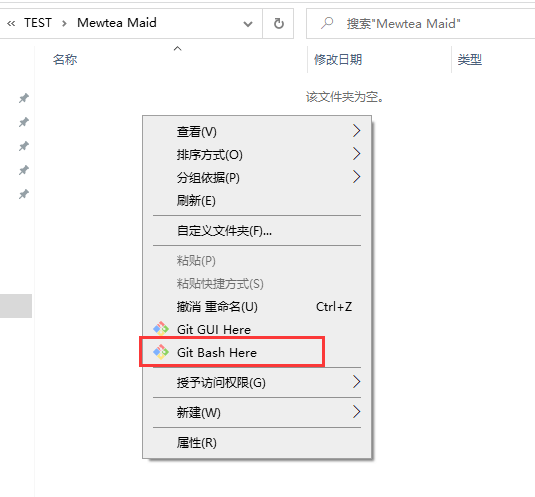Open 授予访问权限(G) submenu
The width and height of the screenshot is (535, 497).
(257, 382)
